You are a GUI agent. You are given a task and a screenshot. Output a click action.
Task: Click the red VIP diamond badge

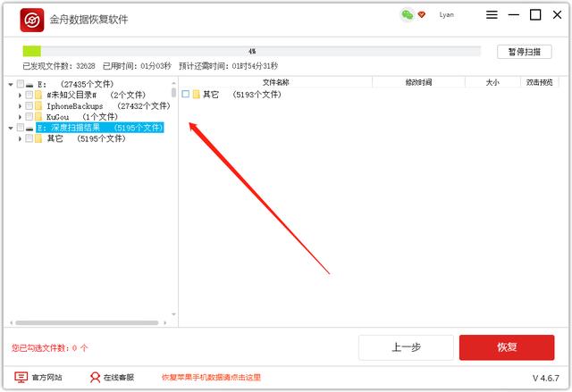[422, 15]
